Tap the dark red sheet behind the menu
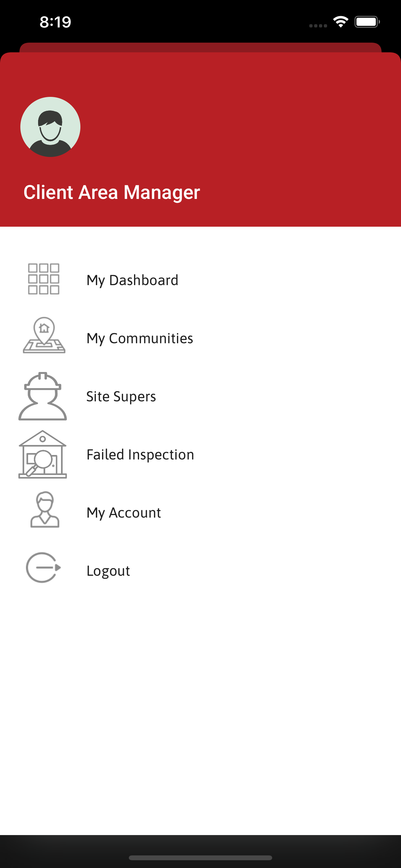Viewport: 401px width, 868px height. 200,47
